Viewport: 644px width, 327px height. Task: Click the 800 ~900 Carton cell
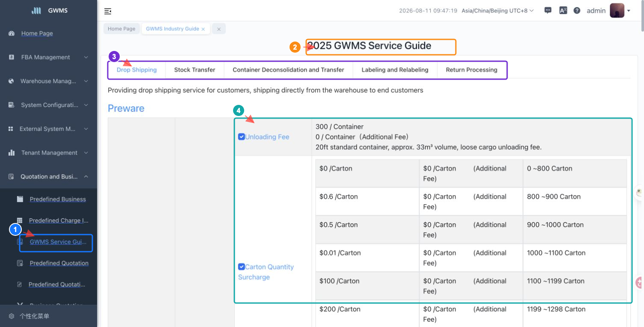click(575, 202)
